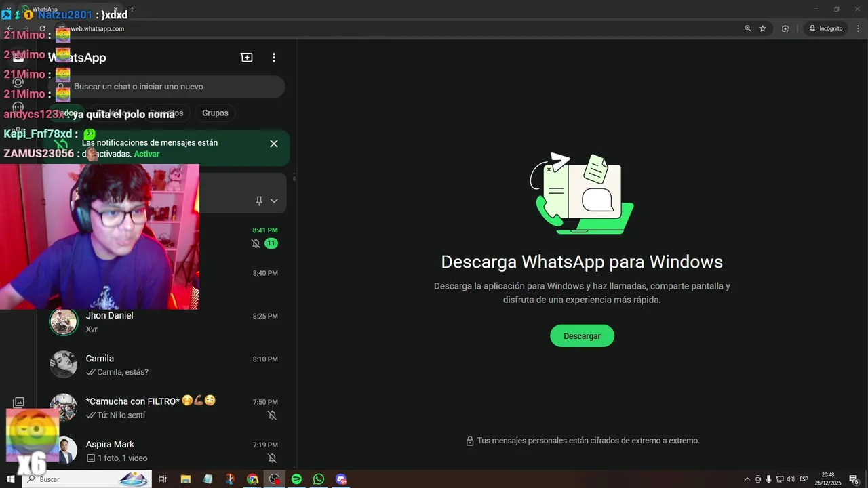
Task: Click Activar to enable message notifications
Action: pyautogui.click(x=146, y=154)
